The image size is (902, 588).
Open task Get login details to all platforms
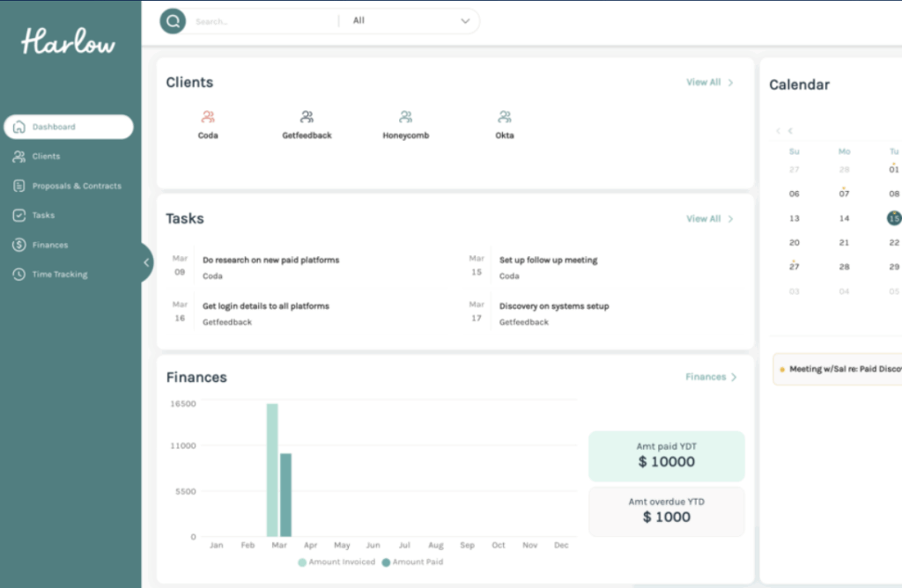266,305
